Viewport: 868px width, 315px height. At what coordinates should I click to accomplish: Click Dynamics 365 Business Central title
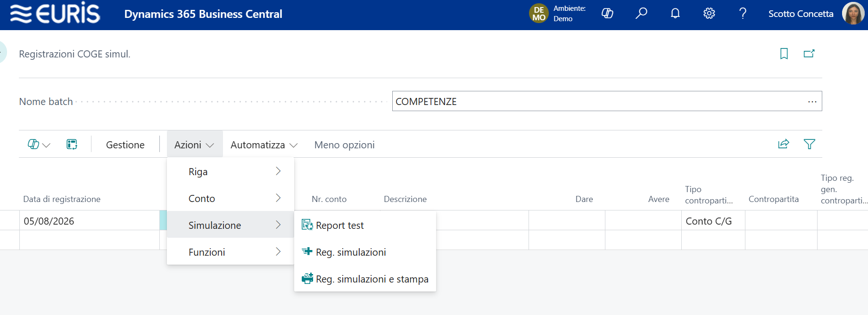[203, 14]
